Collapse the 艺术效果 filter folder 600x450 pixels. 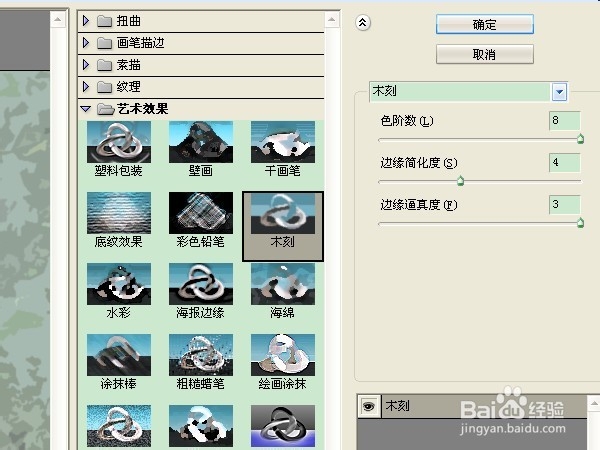pyautogui.click(x=86, y=109)
